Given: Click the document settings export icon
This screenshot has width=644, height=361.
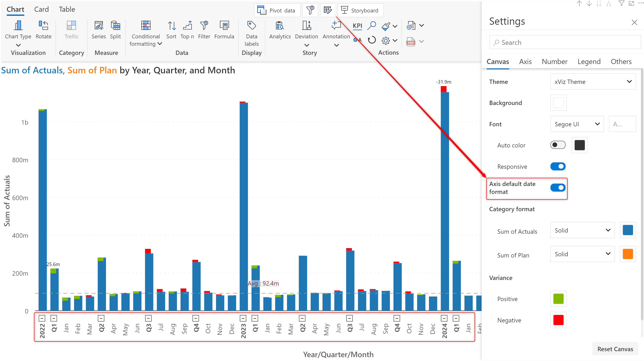Looking at the screenshot, I should click(x=411, y=26).
